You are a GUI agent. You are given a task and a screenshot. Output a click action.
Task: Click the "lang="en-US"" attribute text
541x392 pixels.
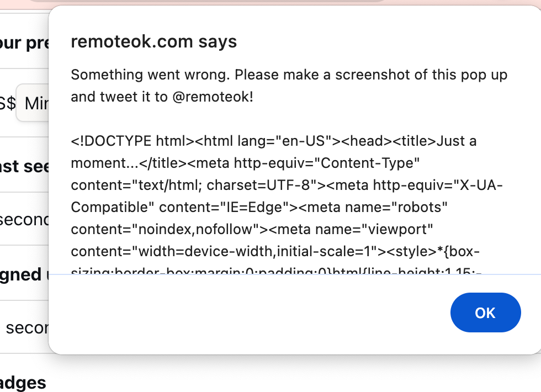tap(285, 141)
